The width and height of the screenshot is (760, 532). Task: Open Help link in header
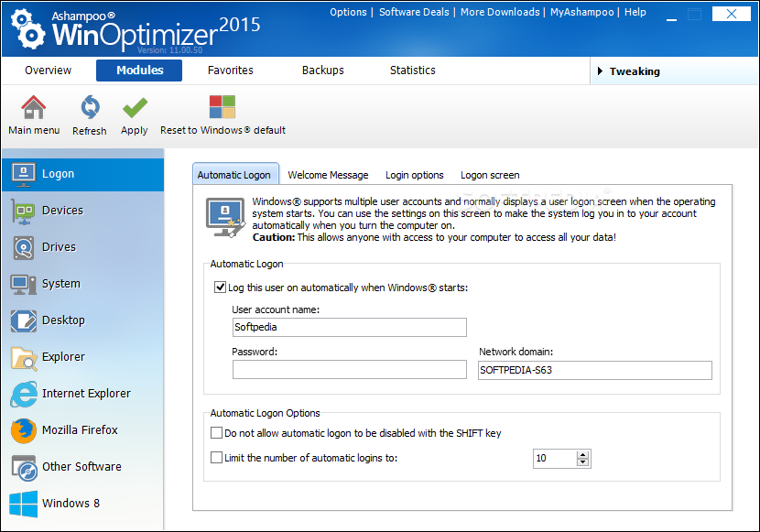[x=635, y=12]
